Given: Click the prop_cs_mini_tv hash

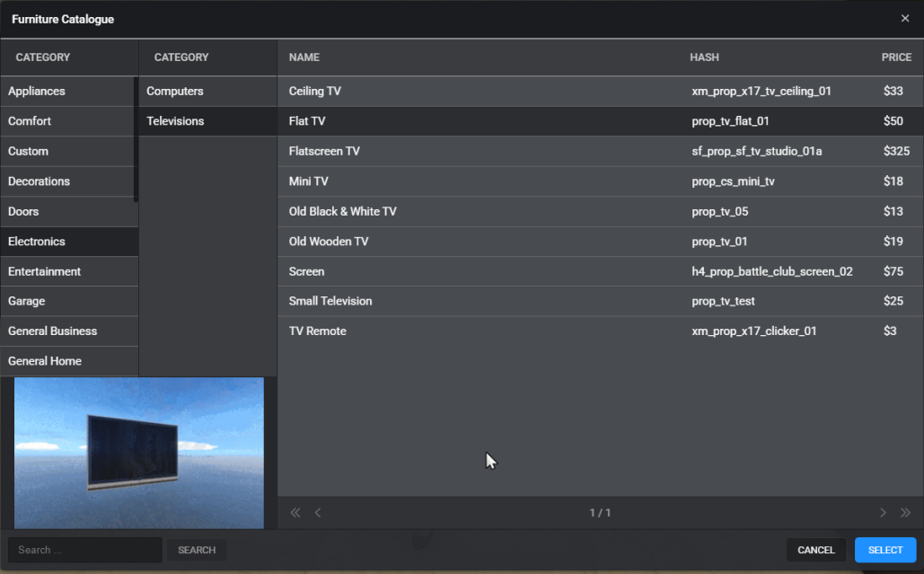Looking at the screenshot, I should click(x=733, y=181).
